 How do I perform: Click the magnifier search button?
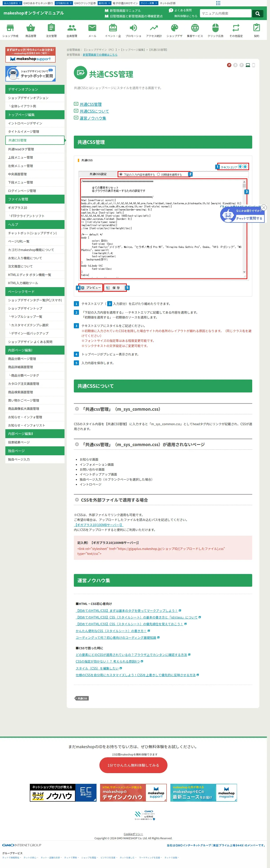point(258,14)
